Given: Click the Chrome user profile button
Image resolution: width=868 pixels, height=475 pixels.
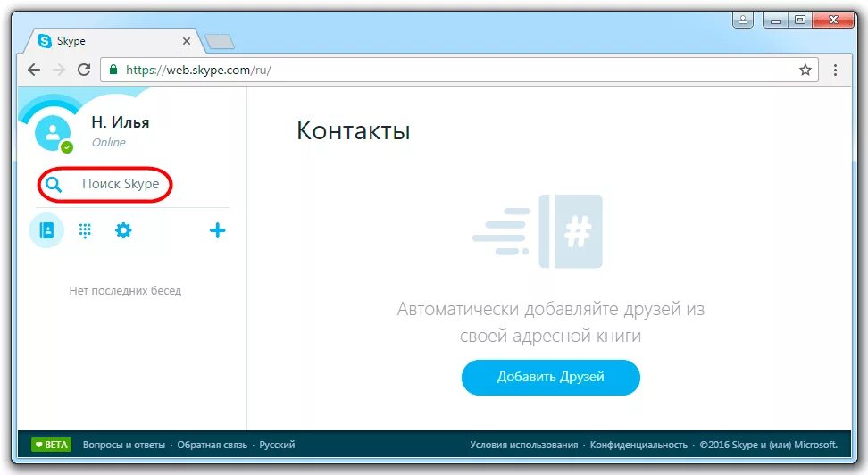Looking at the screenshot, I should pos(743,20).
